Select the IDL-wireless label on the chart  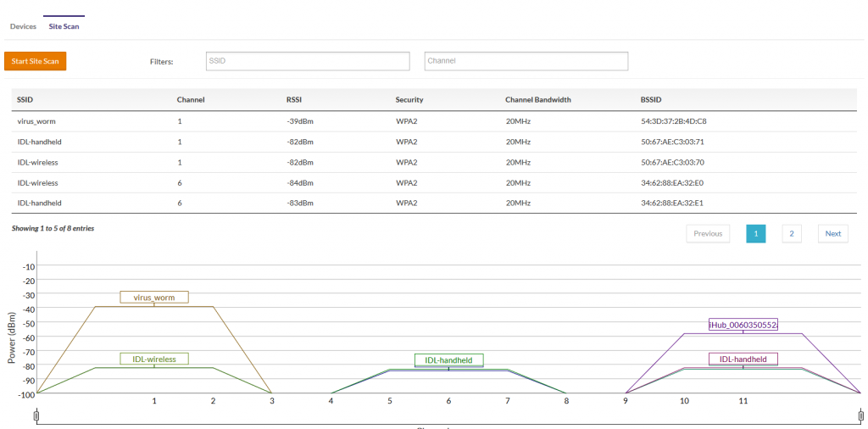click(x=154, y=359)
